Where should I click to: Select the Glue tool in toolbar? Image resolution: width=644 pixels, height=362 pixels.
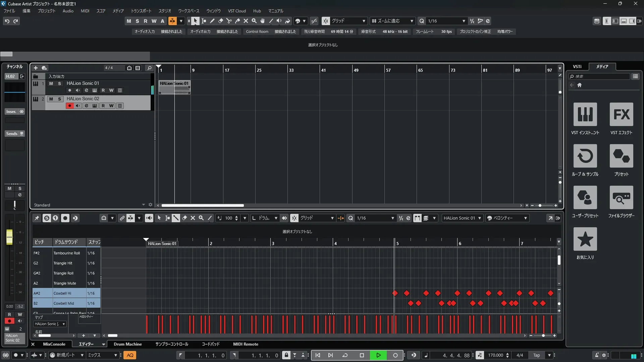pos(237,21)
